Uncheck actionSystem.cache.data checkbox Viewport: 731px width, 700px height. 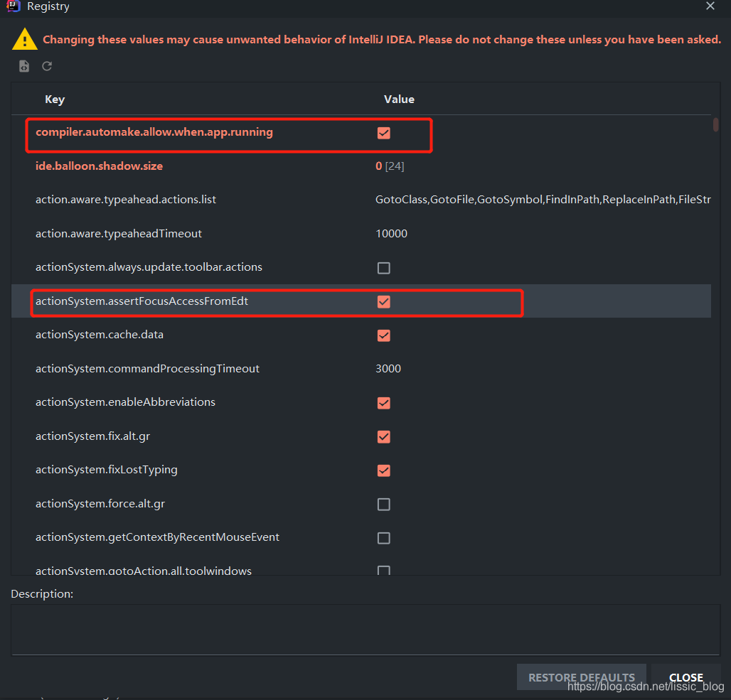click(384, 335)
